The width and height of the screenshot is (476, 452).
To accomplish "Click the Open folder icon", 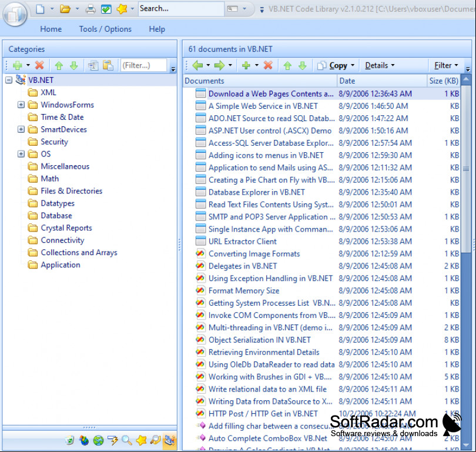I will click(65, 9).
